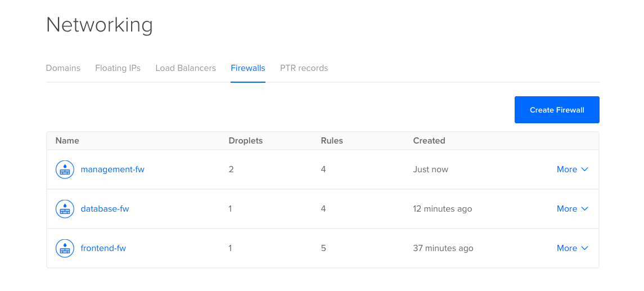Click the Name column header
The height and width of the screenshot is (291, 644).
coord(67,141)
